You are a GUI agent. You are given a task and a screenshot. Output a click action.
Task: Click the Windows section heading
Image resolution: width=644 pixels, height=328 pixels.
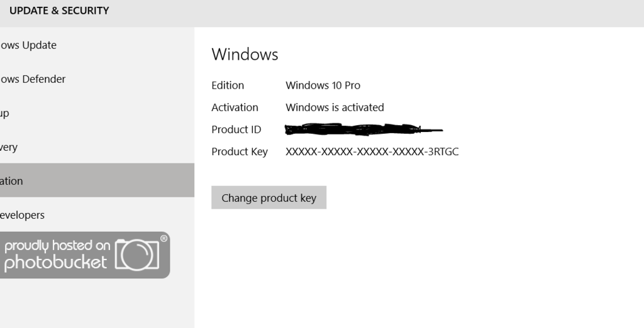tap(245, 54)
